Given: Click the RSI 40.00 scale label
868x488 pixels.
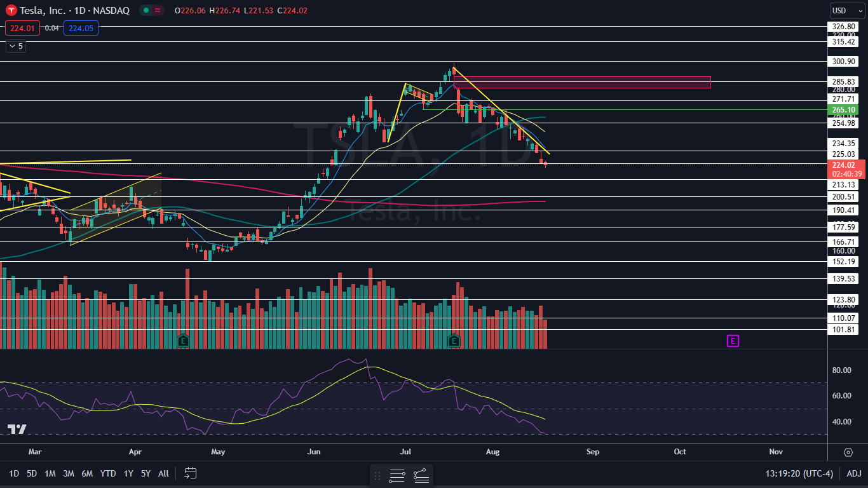Looking at the screenshot, I should pyautogui.click(x=841, y=421).
